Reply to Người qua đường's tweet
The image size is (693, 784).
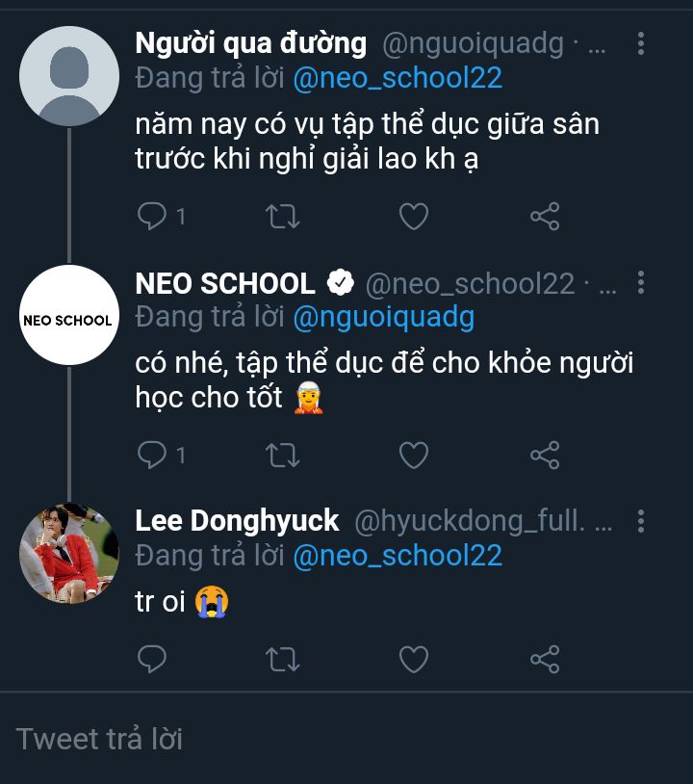tap(152, 217)
